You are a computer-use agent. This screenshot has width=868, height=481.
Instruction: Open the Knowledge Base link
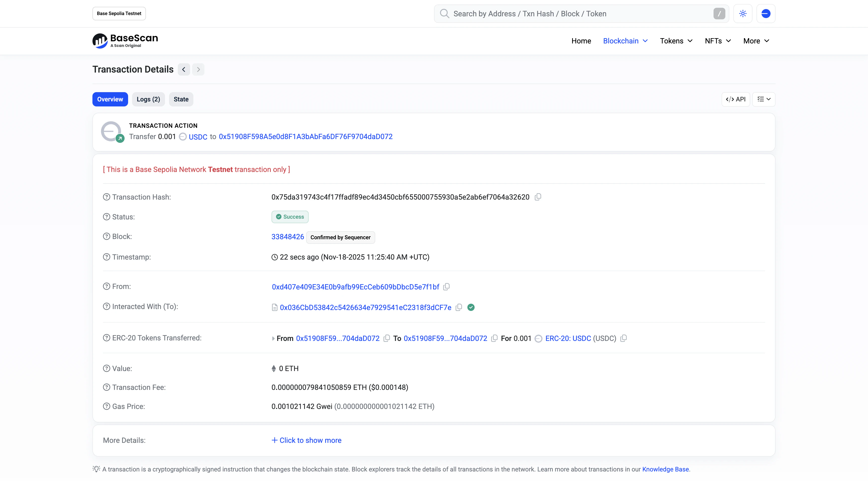pyautogui.click(x=665, y=469)
